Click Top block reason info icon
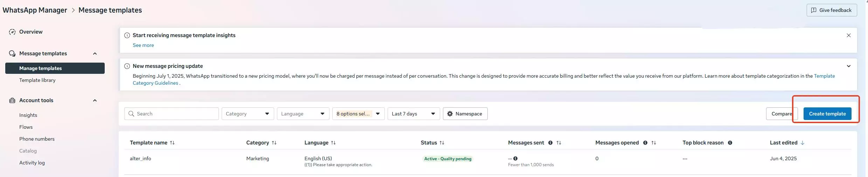Image resolution: width=868 pixels, height=177 pixels. tap(730, 143)
